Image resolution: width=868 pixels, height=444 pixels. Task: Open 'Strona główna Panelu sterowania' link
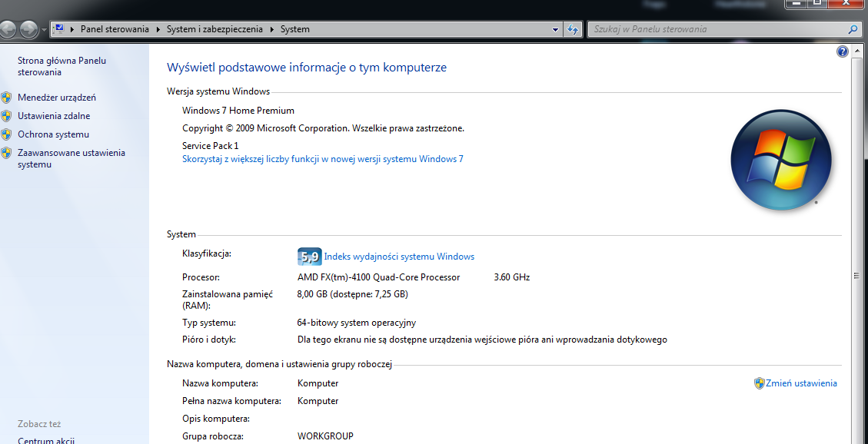(62, 66)
